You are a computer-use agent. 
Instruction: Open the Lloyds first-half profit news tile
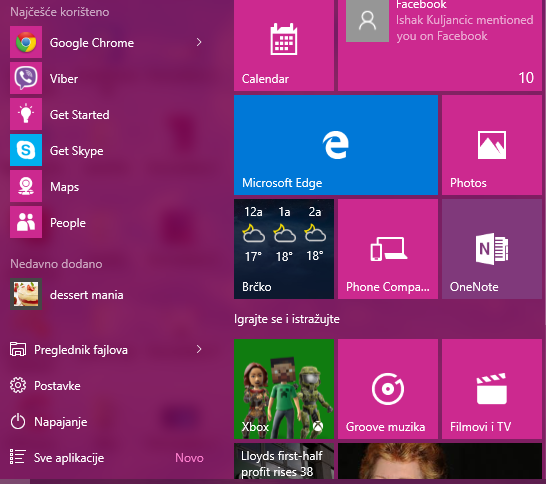point(284,461)
